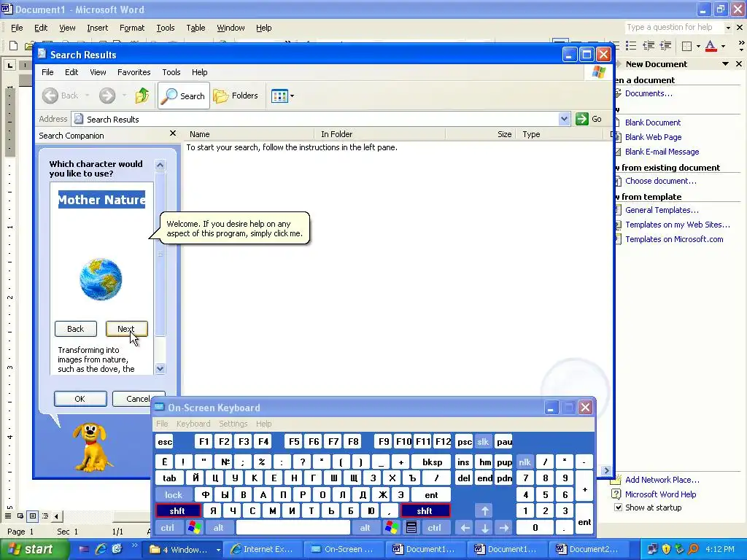Close the Search Companion pane with X
Screen dimensions: 747x560
172,134
